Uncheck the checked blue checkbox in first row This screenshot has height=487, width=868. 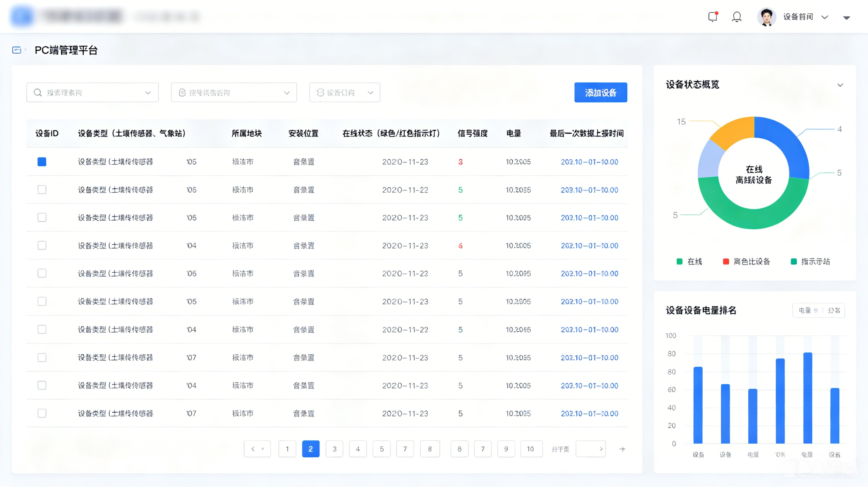tap(42, 162)
